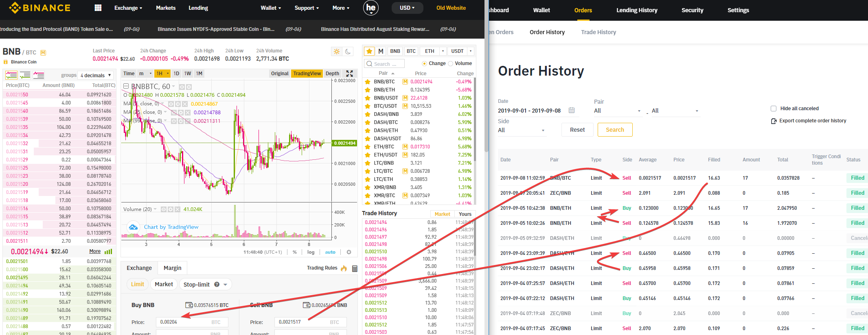Click the wallet icon beside 0.03576515 BTC
Viewport: 868px width, 335px height.
[189, 305]
